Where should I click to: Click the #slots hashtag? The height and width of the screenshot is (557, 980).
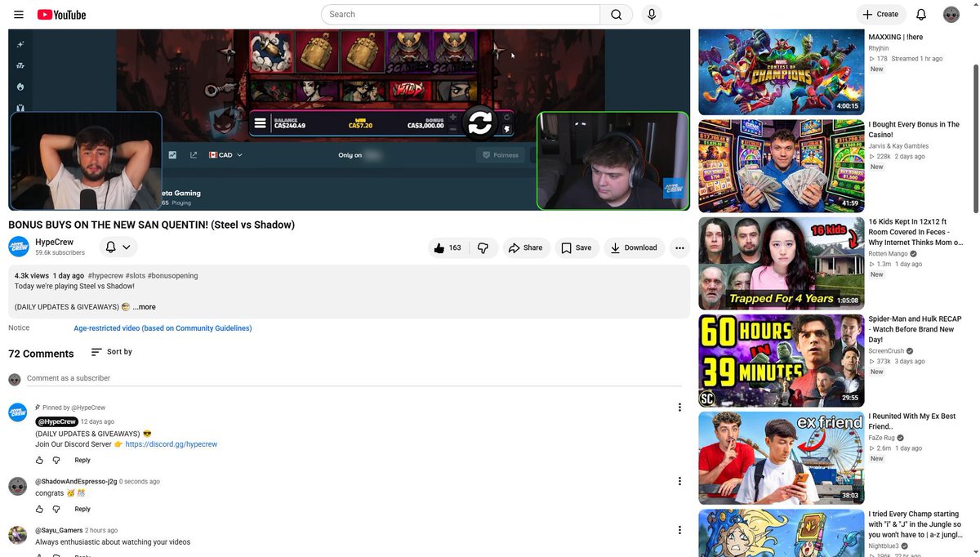pyautogui.click(x=136, y=276)
